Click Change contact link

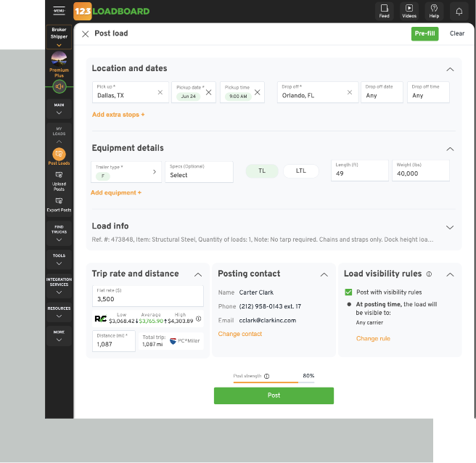tap(240, 334)
